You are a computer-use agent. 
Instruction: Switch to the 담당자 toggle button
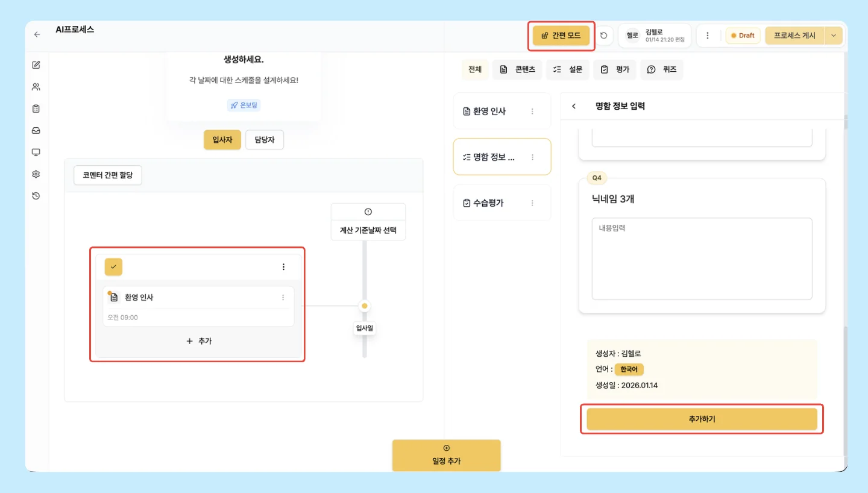click(x=265, y=140)
